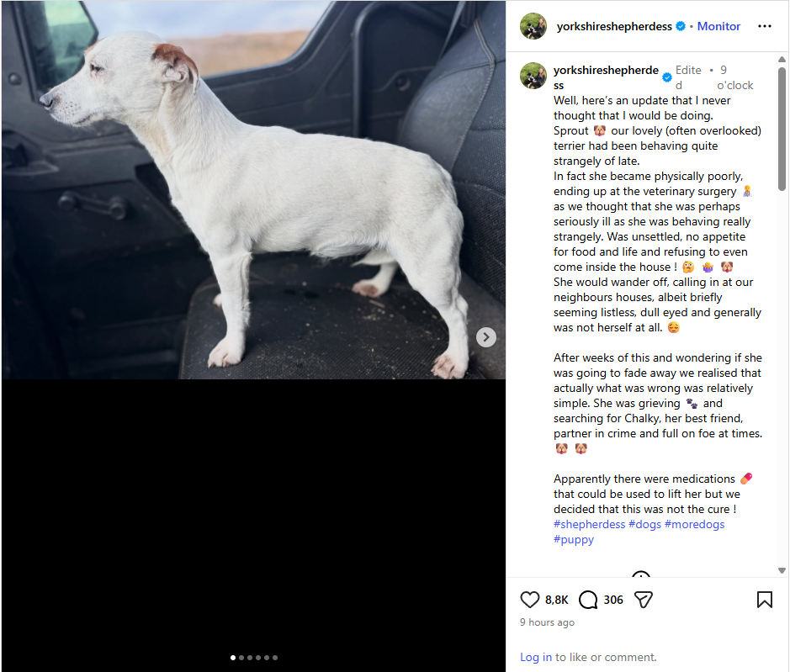
Task: Open the #puppy hashtag
Action: pos(574,539)
